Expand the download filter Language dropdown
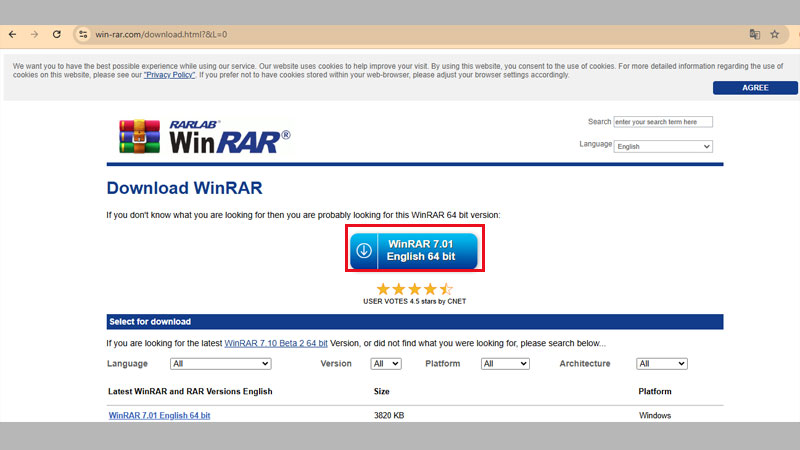Screen dimensions: 800x450 click(220, 364)
